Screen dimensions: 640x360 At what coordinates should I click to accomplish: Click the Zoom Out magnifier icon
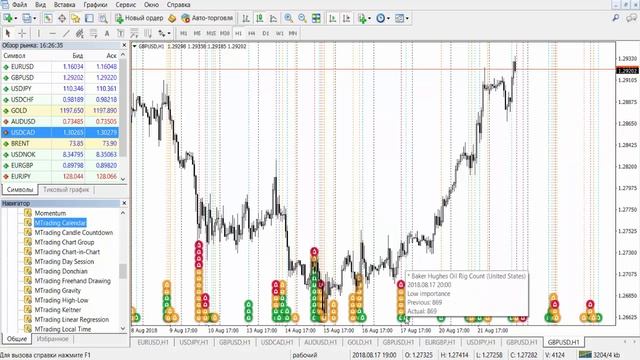coord(302,18)
